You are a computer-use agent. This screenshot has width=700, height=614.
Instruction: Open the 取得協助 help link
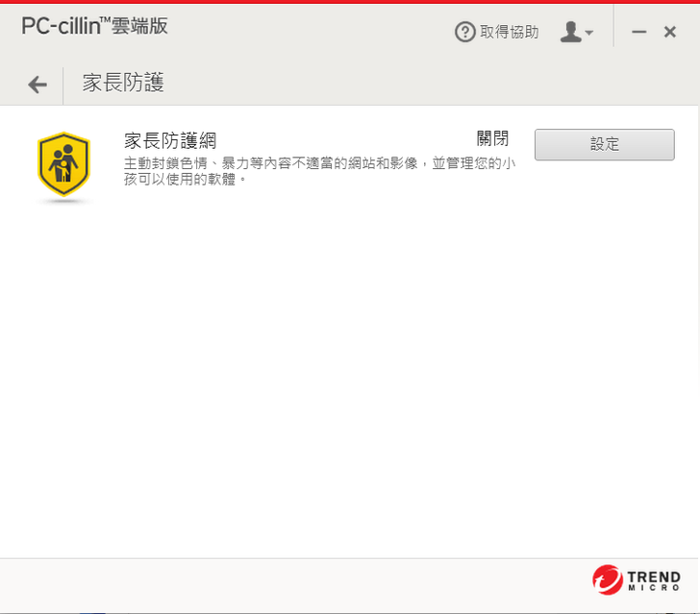pyautogui.click(x=509, y=32)
